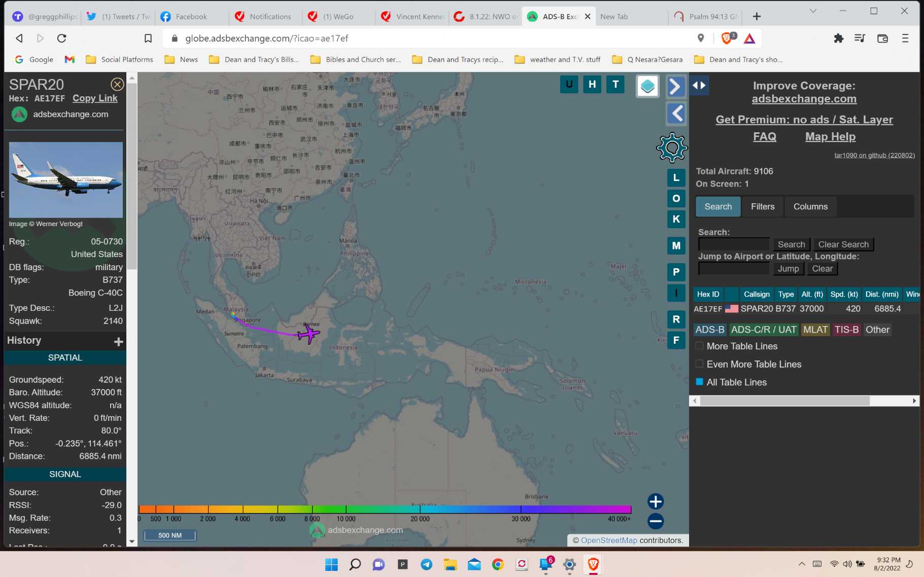
Task: Toggle the K map button
Action: [676, 219]
